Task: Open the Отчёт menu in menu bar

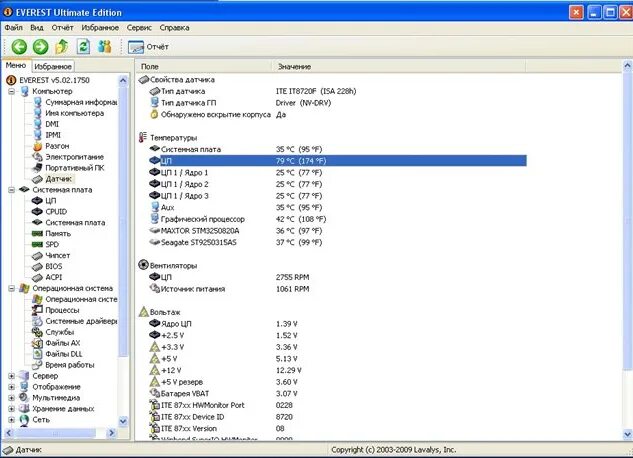Action: click(x=63, y=28)
